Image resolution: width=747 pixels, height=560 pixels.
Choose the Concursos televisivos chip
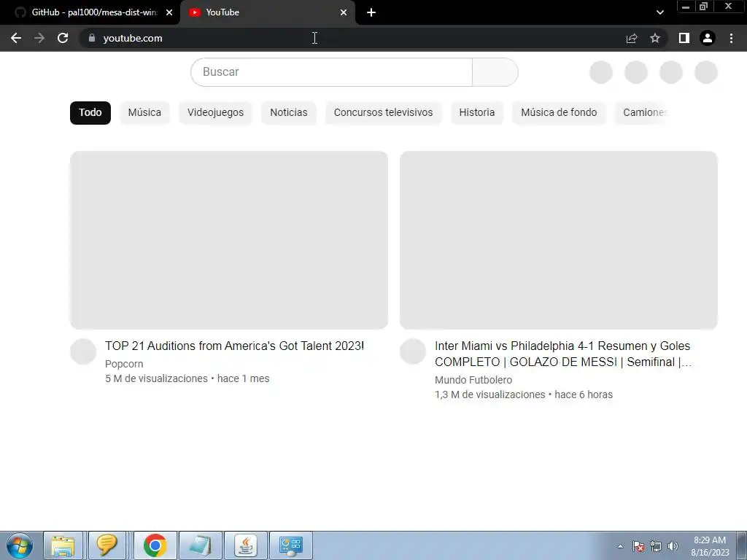coord(383,112)
